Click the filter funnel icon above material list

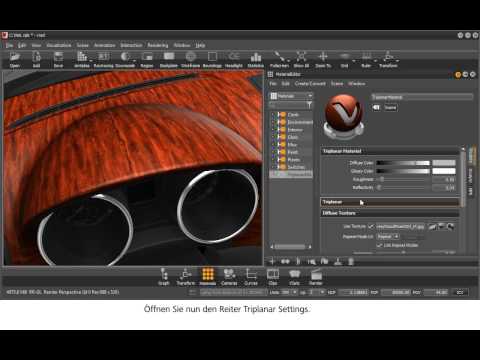309,105
